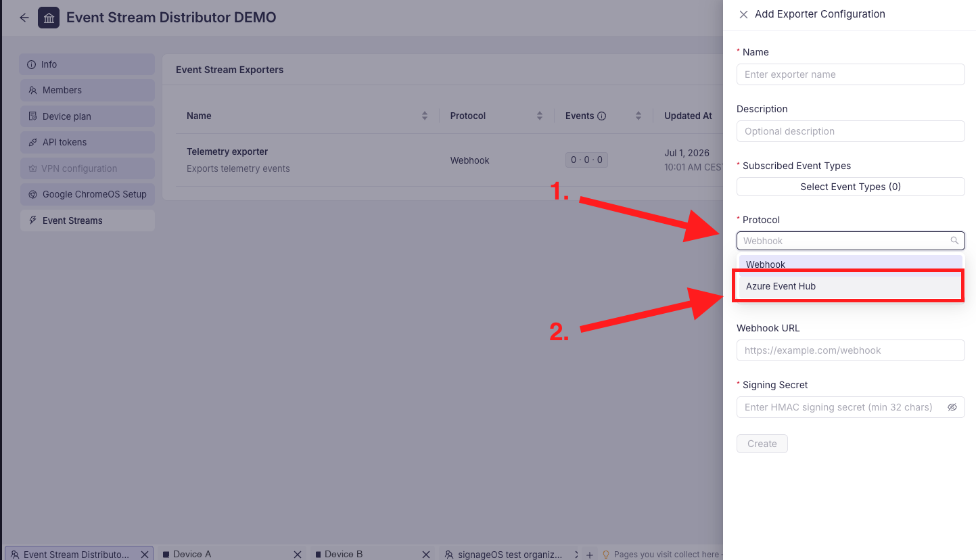The width and height of the screenshot is (976, 560).
Task: Close the Add Exporter Configuration panel
Action: [x=743, y=14]
